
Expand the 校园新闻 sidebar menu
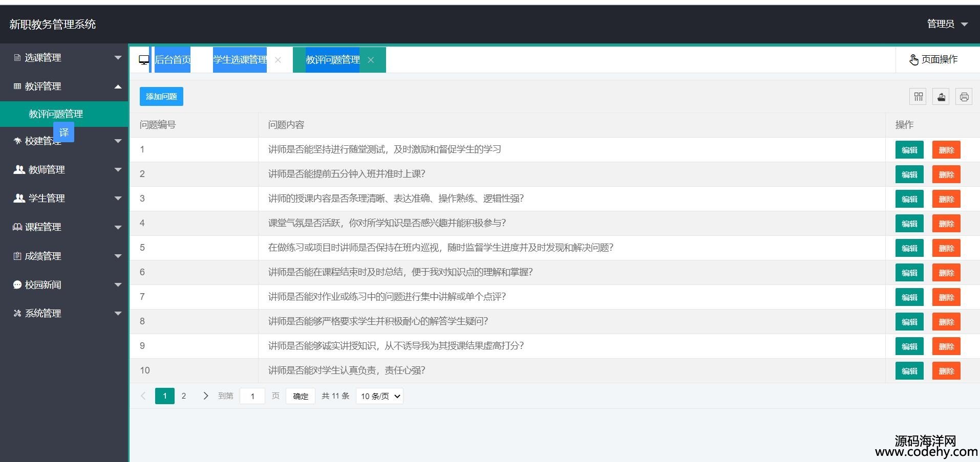click(x=64, y=284)
